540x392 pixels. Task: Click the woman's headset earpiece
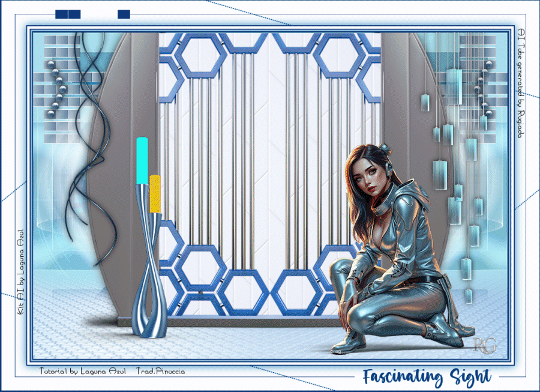click(389, 167)
